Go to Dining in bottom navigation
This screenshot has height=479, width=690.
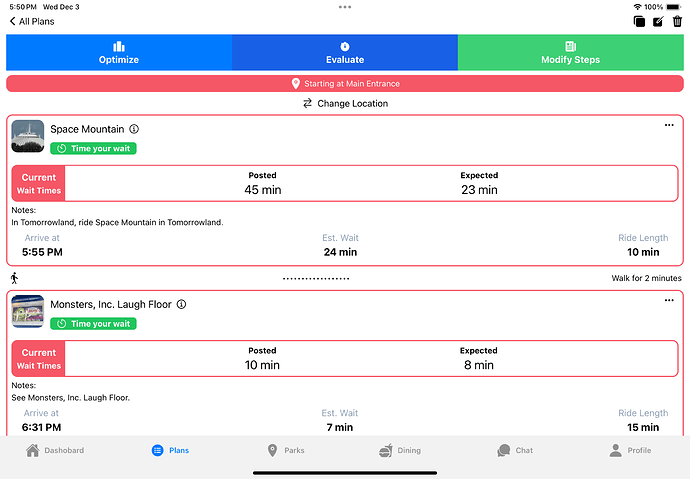399,450
